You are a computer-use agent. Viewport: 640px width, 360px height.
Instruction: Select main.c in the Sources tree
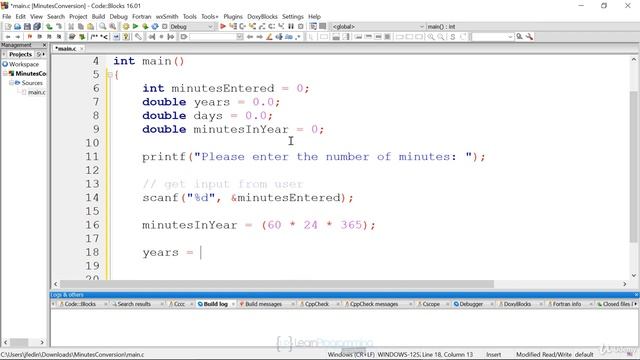click(37, 92)
